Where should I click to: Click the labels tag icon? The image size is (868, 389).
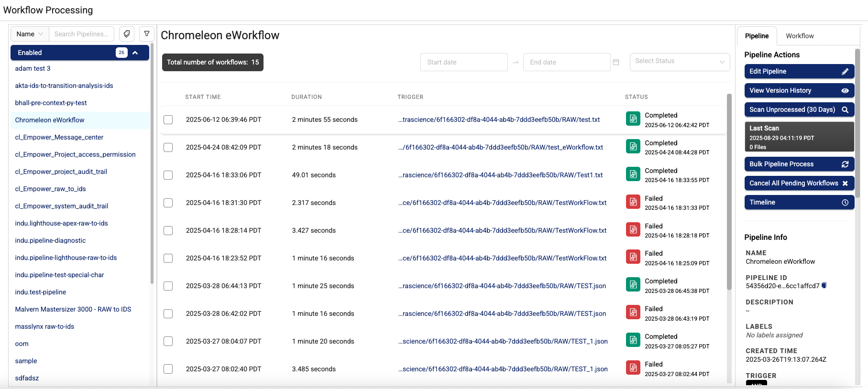[127, 34]
